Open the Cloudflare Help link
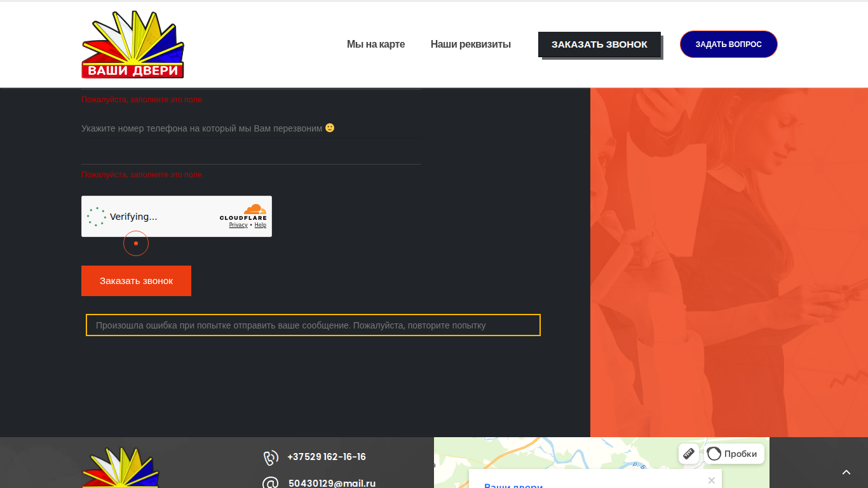 pyautogui.click(x=261, y=225)
